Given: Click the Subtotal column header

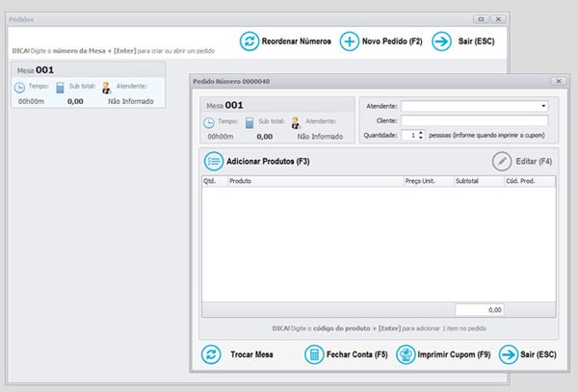Looking at the screenshot, I should [479, 181].
